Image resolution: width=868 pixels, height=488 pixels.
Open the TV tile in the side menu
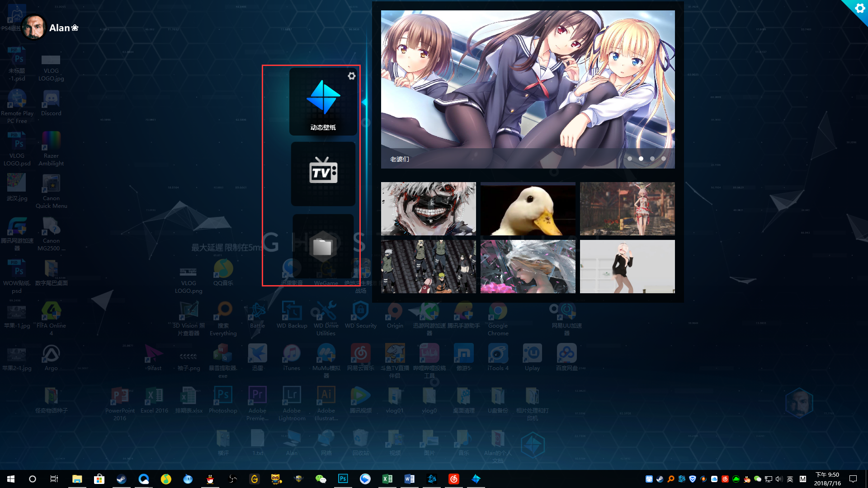pyautogui.click(x=323, y=174)
